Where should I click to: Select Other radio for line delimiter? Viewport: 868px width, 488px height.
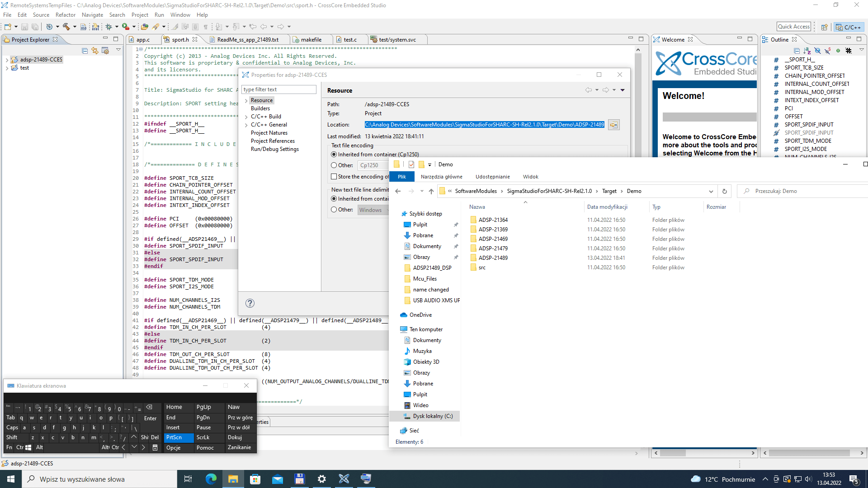coord(334,210)
